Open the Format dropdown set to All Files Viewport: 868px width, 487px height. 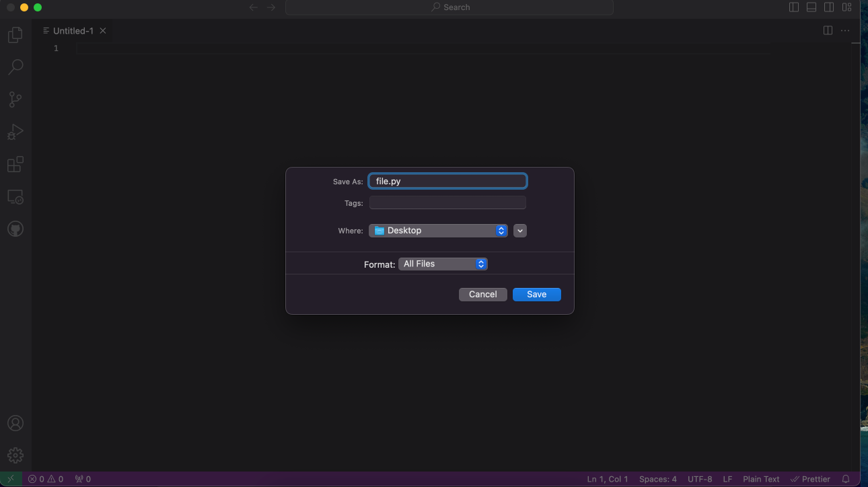(x=443, y=264)
